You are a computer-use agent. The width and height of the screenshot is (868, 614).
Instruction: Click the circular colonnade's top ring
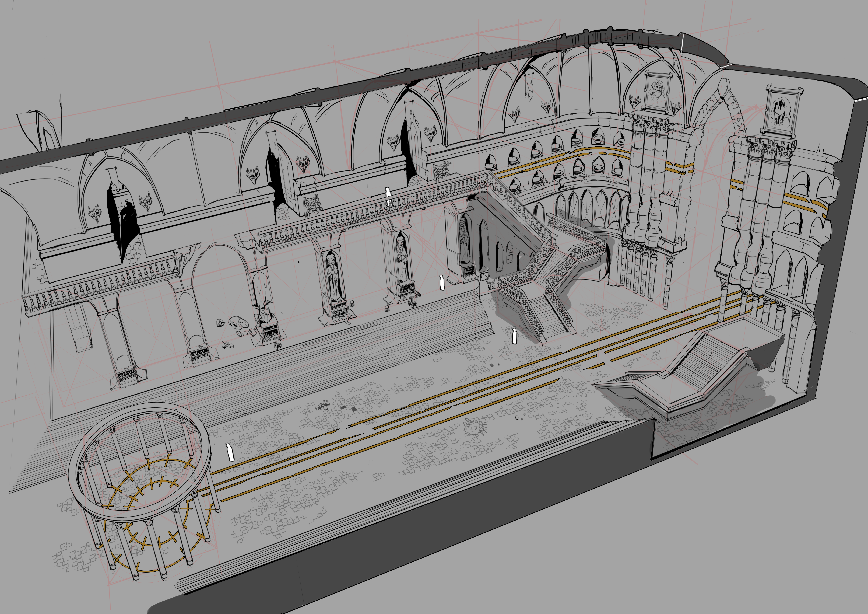click(139, 462)
